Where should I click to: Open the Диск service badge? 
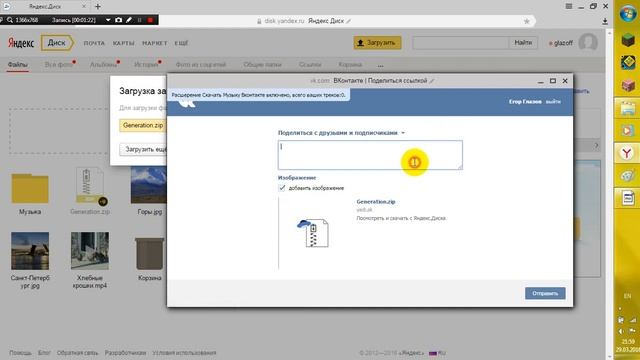(57, 43)
